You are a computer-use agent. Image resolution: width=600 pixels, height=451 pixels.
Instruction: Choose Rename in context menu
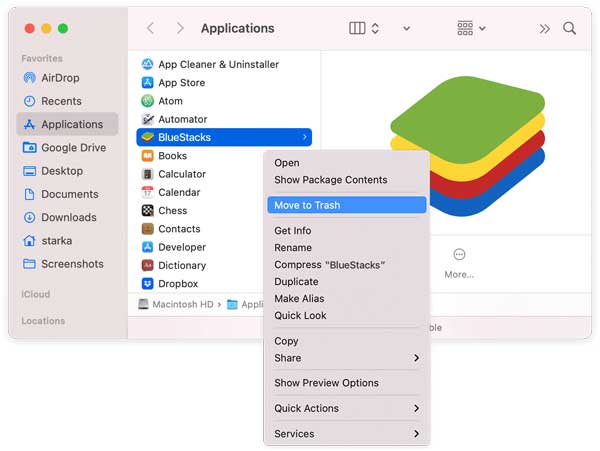coord(347,247)
